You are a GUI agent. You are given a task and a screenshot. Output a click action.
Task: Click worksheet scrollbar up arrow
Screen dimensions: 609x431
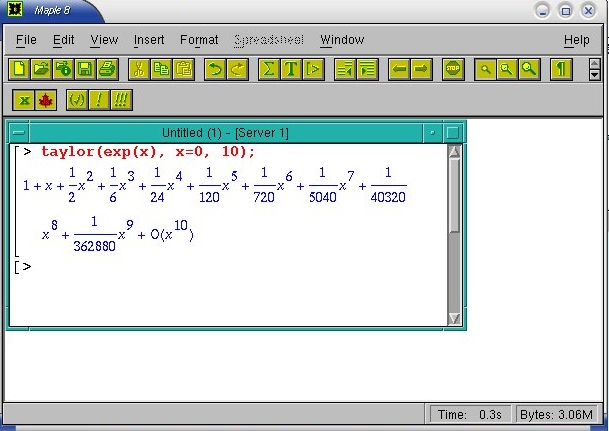[x=454, y=152]
